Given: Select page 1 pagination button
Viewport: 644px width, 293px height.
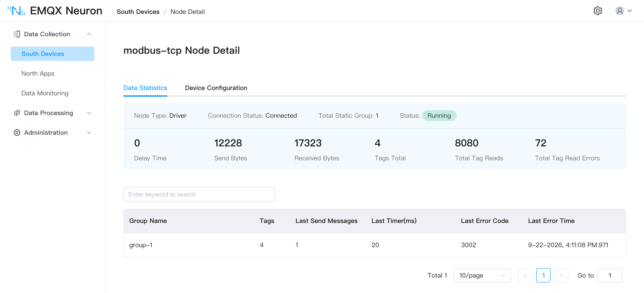Looking at the screenshot, I should coord(543,275).
